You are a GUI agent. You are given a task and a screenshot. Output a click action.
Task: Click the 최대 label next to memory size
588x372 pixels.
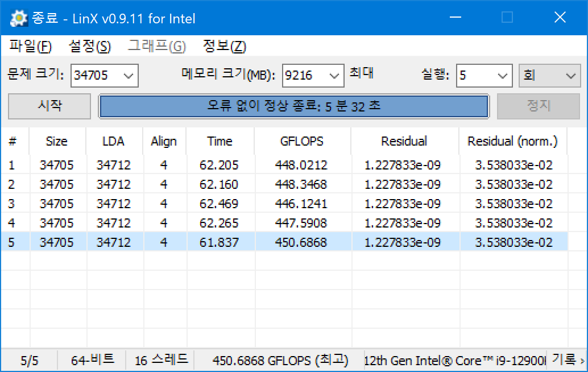click(362, 73)
